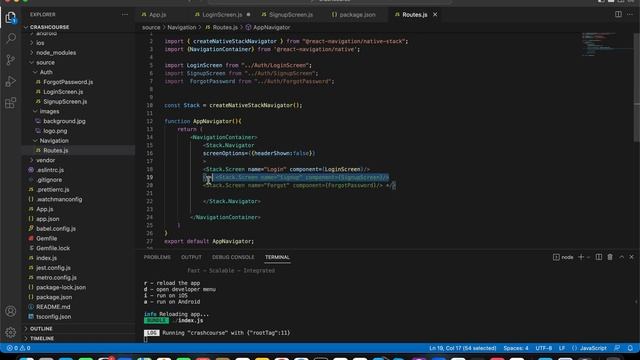This screenshot has width=640, height=360.
Task: Open the Accounts icon in activity bar
Action: [11, 311]
